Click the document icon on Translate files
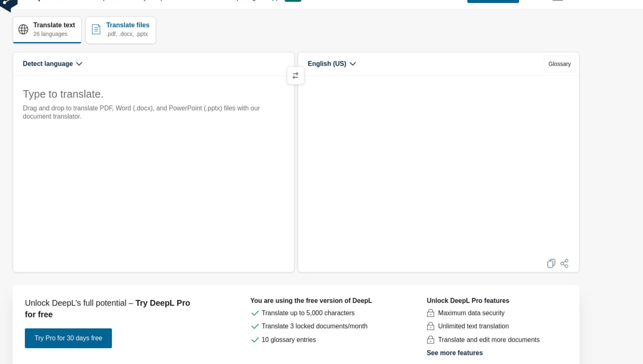643x364 pixels. 96,29
